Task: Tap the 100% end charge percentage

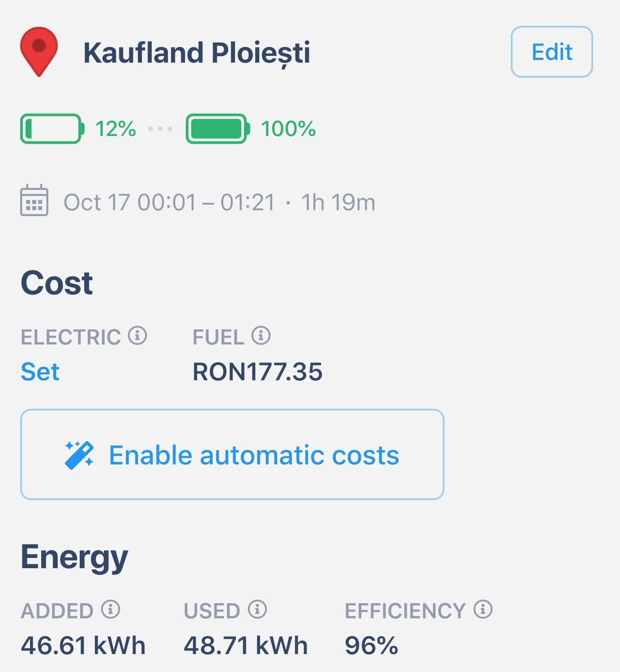Action: (x=288, y=129)
